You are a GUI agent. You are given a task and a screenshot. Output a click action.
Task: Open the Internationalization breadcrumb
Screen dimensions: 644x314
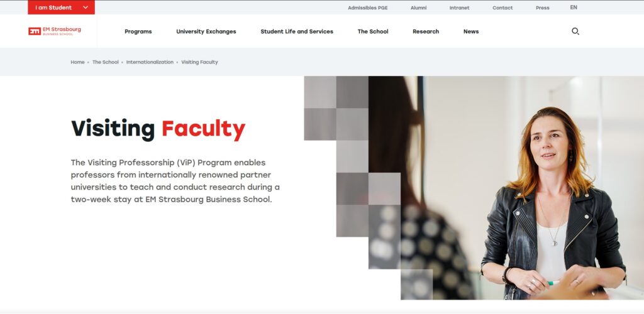150,62
